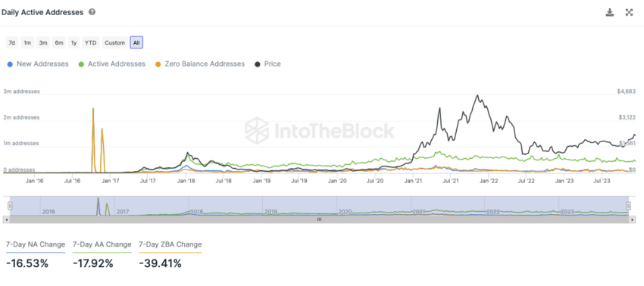Select the All time range
Viewport: 644px width, 286px height.
(x=136, y=42)
